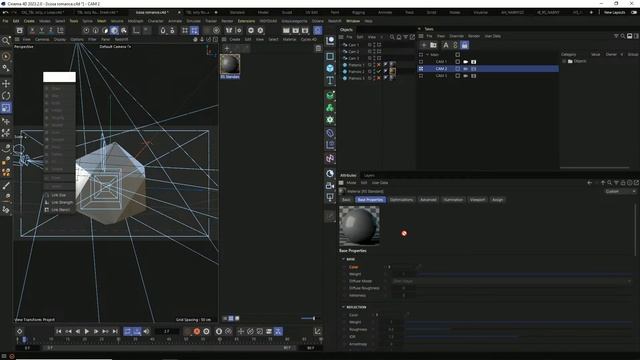Click the search magnifier icon at top left

click(x=6, y=40)
